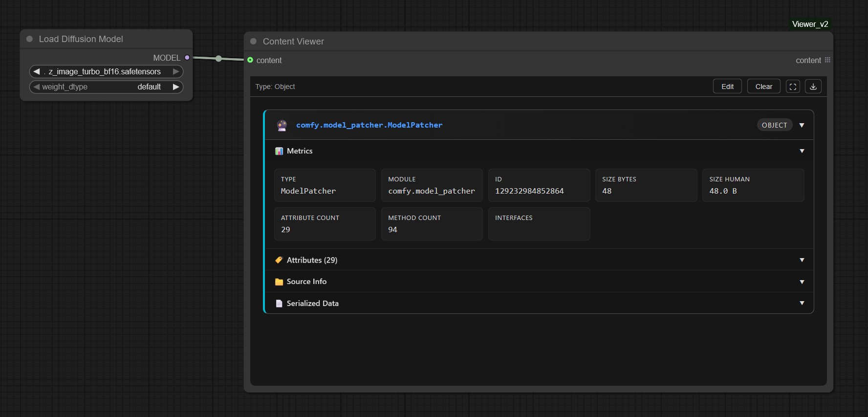Screen dimensions: 868x417
Task: Collapse the Metrics section arrow
Action: 802,151
